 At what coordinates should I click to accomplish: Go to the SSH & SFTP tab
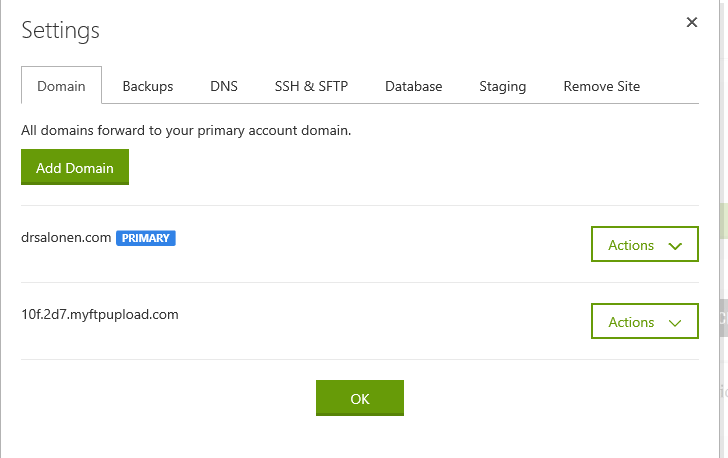tap(311, 86)
